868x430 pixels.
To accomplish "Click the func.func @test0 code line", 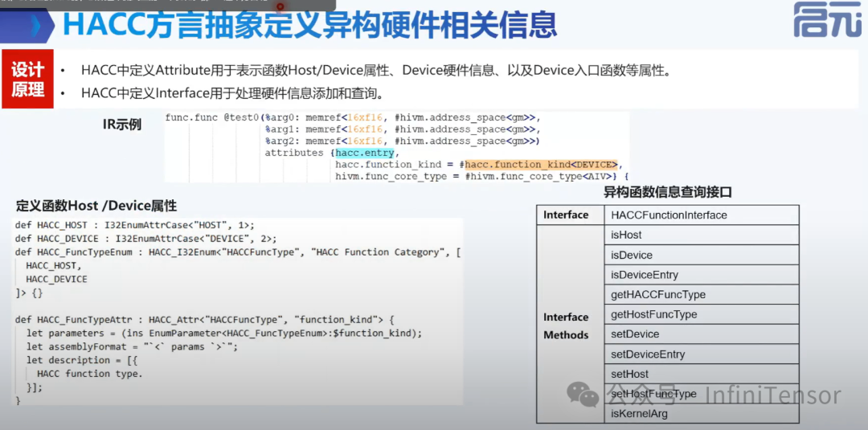I will 352,117.
